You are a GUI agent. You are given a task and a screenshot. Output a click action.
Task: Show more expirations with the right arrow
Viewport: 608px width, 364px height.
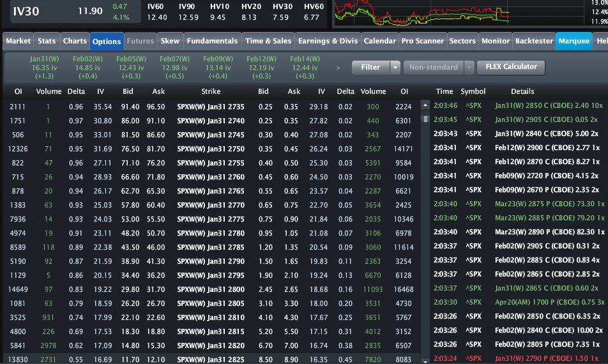pos(338,68)
